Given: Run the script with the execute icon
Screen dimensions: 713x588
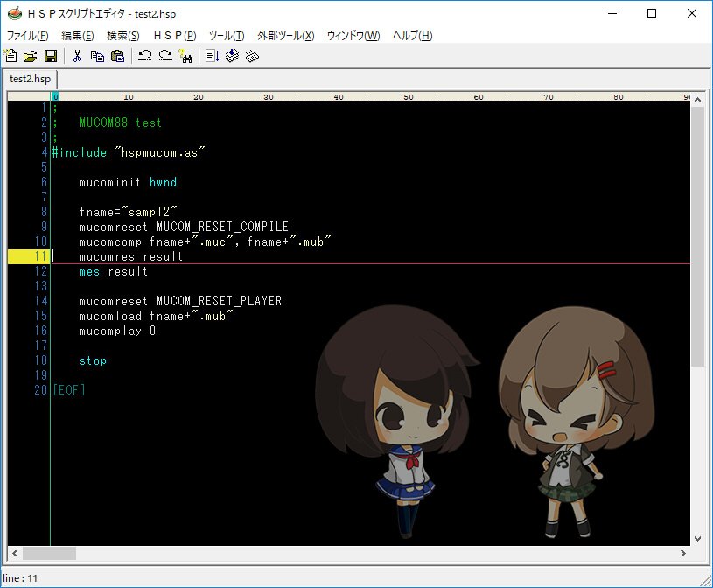Looking at the screenshot, I should point(211,55).
